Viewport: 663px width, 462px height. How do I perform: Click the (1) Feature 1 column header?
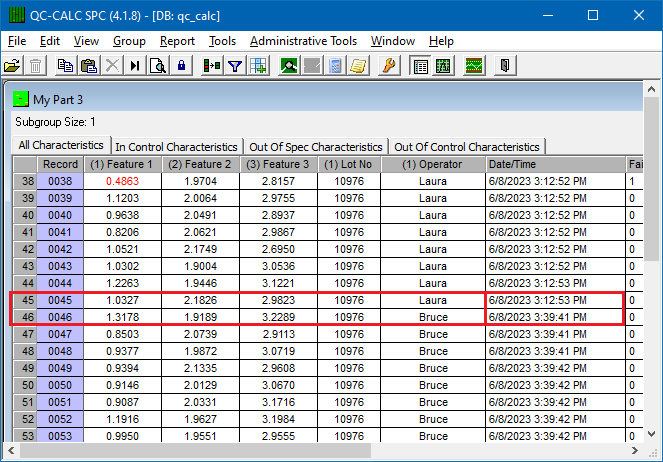(121, 164)
